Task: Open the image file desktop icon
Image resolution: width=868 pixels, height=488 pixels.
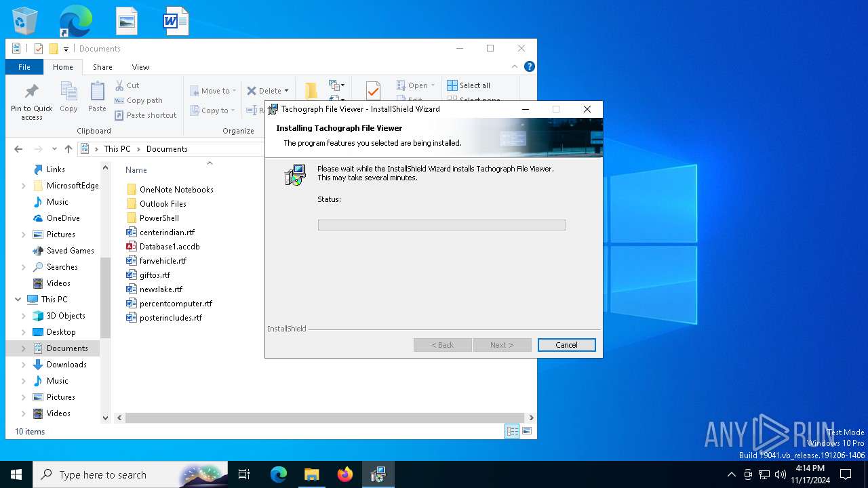Action: [x=127, y=21]
